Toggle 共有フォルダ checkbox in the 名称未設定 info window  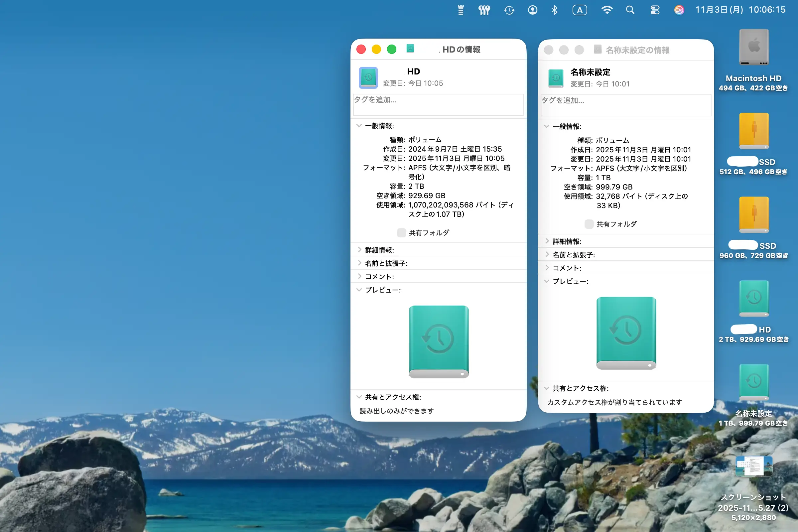click(589, 224)
